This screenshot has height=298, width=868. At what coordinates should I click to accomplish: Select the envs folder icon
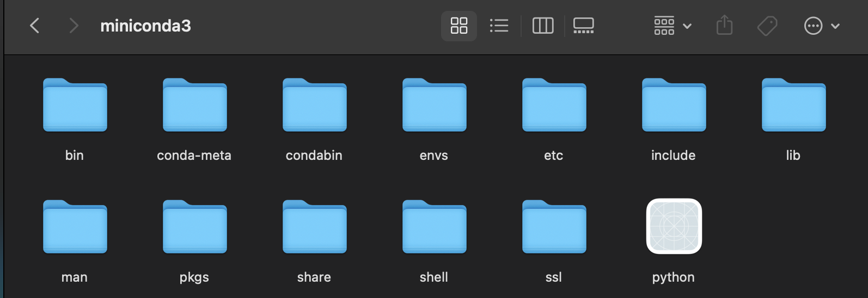point(435,105)
